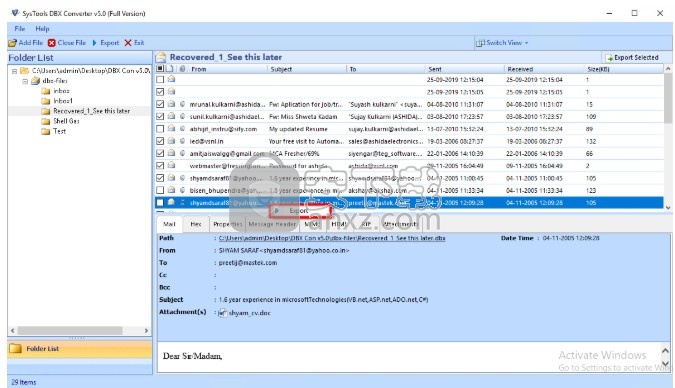Click the Folder List yellow folder icon

point(15,348)
